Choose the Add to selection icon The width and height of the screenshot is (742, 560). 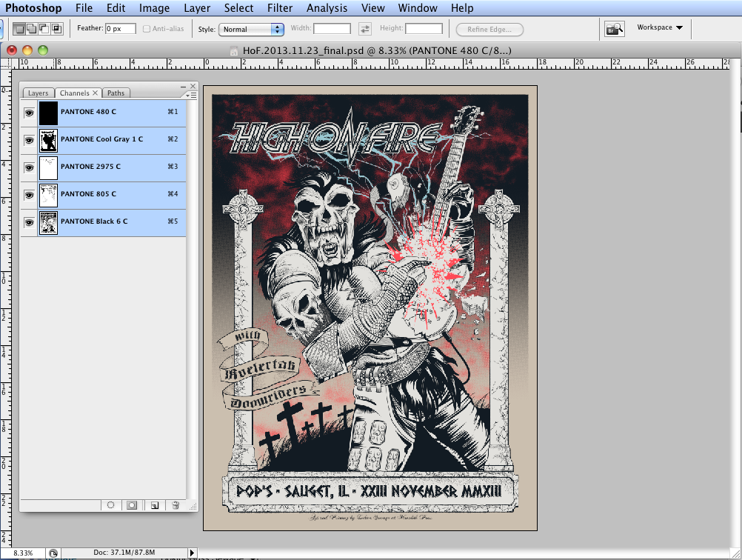(x=32, y=29)
